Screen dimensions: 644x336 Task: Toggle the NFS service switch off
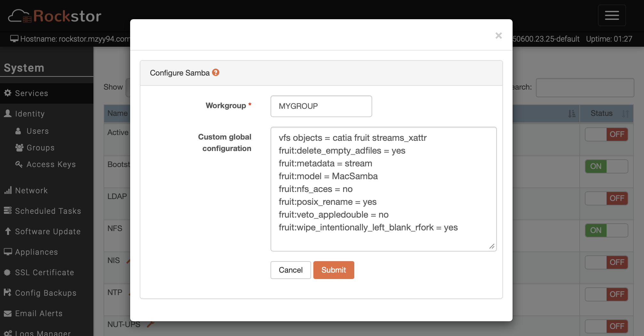click(606, 230)
